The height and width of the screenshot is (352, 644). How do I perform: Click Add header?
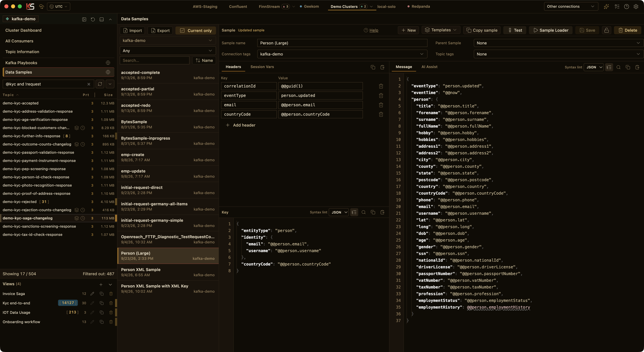click(240, 125)
